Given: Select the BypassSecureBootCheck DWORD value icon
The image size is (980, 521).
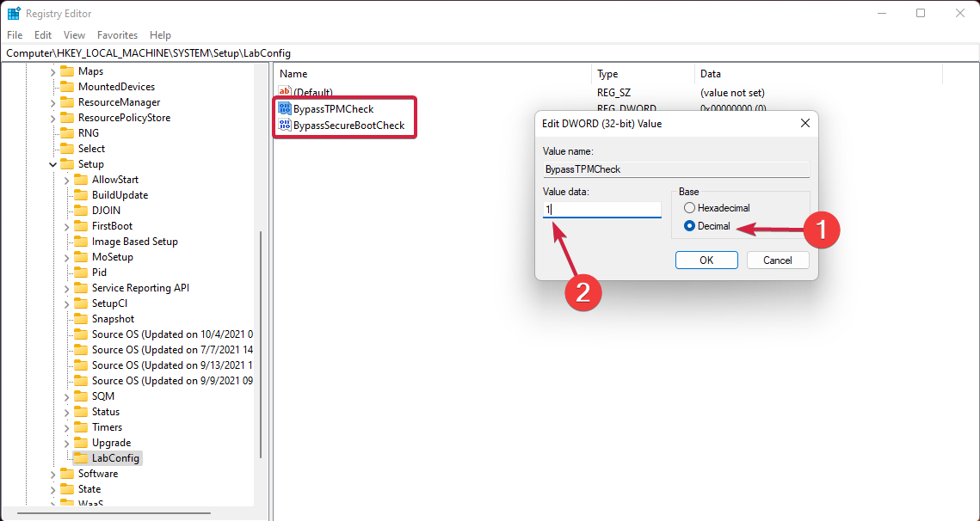Looking at the screenshot, I should (x=285, y=125).
